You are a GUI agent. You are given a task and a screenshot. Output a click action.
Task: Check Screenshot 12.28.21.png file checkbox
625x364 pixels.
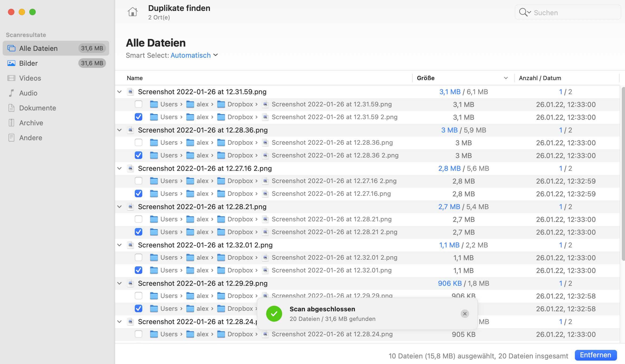139,219
